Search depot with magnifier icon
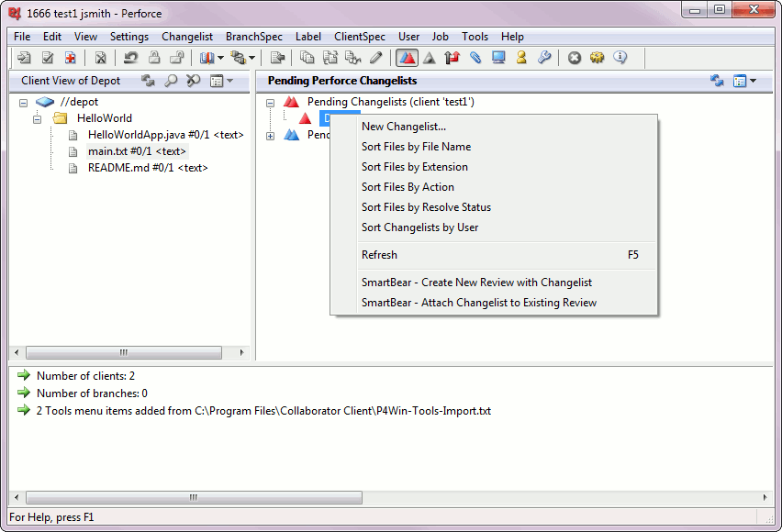Viewport: 782px width, 532px height. click(170, 81)
